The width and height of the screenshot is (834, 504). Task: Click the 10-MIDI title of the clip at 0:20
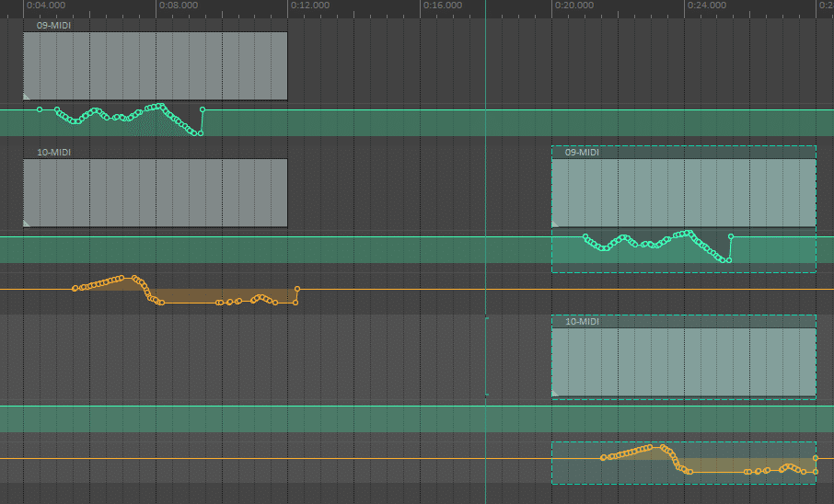click(582, 322)
